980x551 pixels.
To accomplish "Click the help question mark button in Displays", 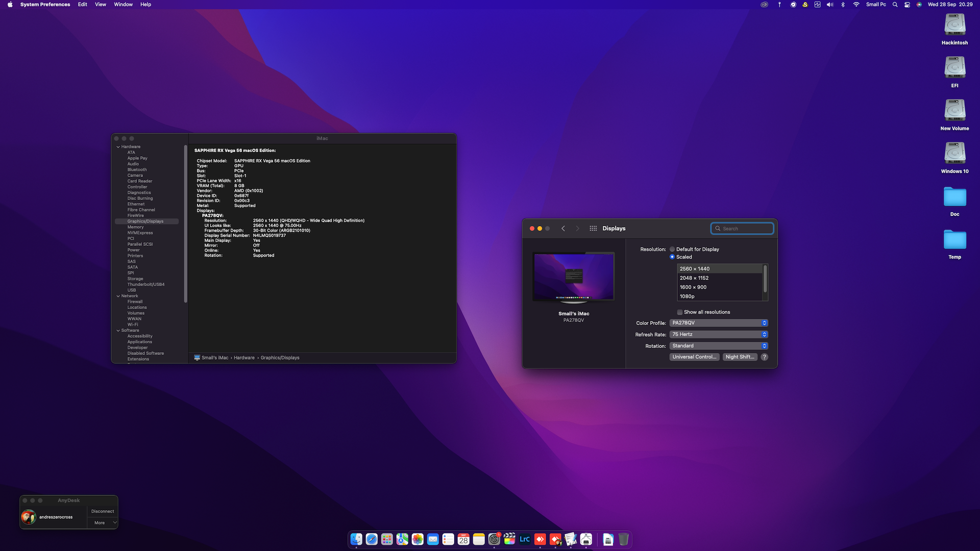I will pos(764,357).
